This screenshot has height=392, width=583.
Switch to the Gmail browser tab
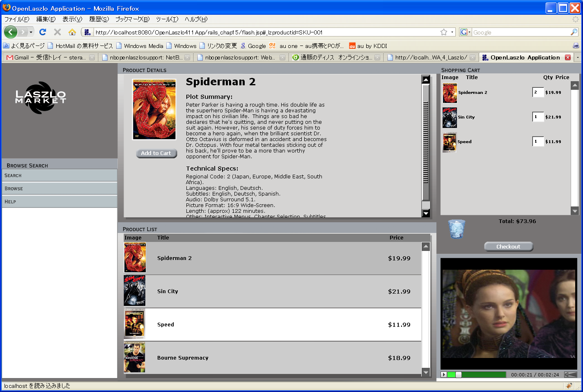[x=50, y=57]
